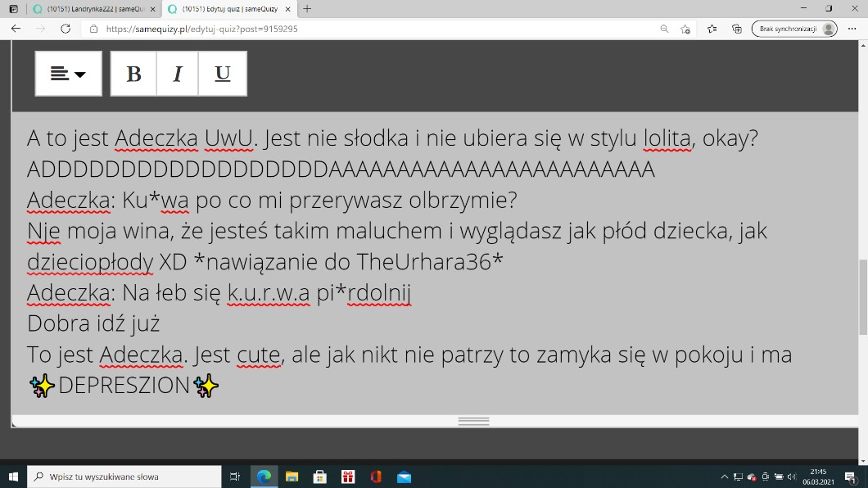
Task: Toggle bold formatting in the editor
Action: [133, 74]
